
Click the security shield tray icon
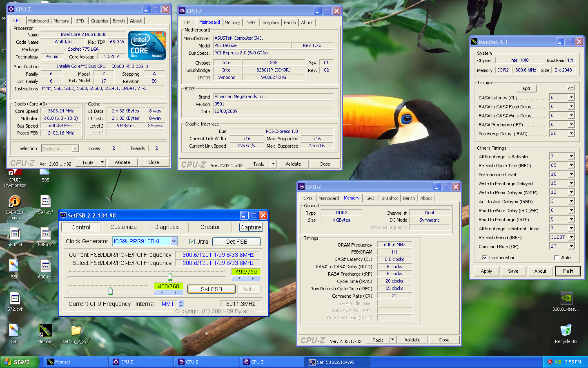pyautogui.click(x=550, y=362)
